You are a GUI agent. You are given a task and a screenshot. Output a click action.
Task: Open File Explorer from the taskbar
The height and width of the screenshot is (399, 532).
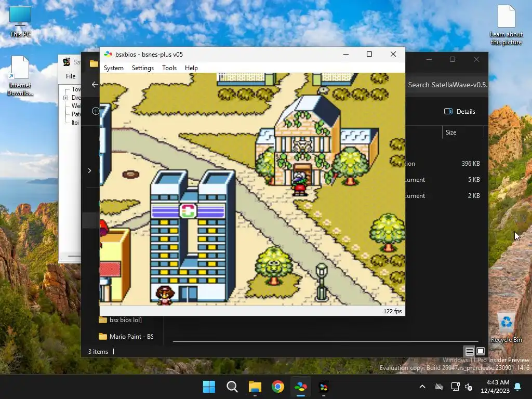[255, 387]
